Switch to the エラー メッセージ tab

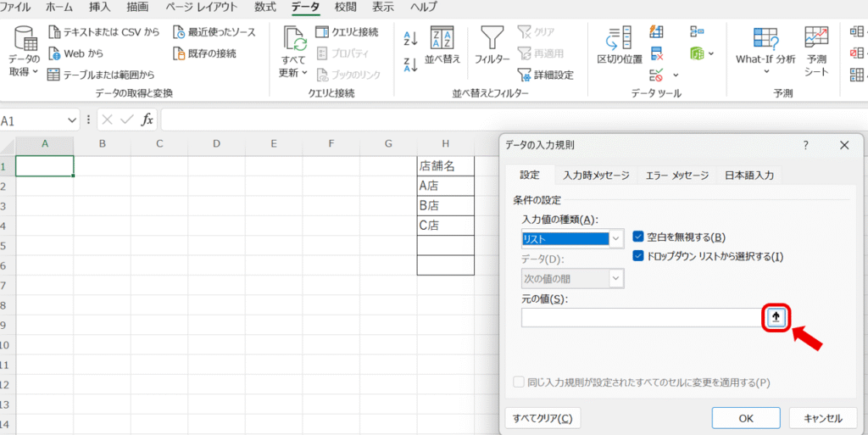[676, 176]
